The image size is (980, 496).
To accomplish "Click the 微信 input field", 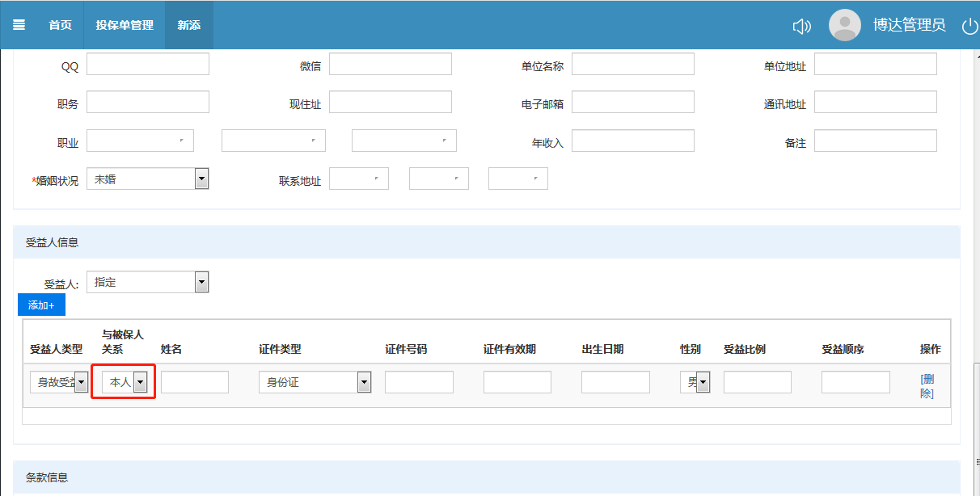I will (391, 65).
